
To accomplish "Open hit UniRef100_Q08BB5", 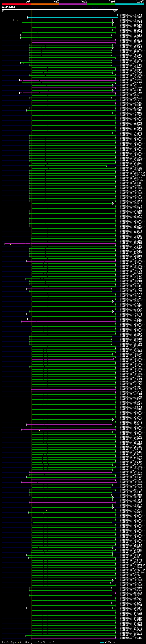I will click(131, 186).
